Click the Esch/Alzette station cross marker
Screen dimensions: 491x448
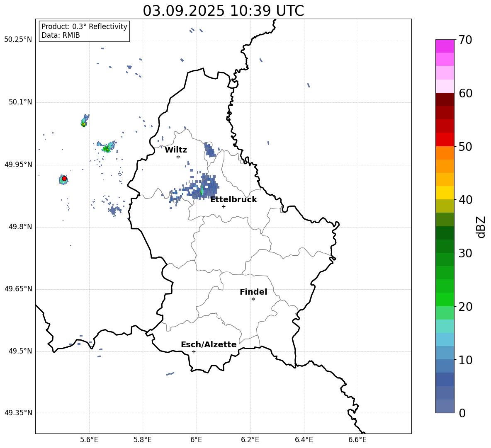coord(194,351)
